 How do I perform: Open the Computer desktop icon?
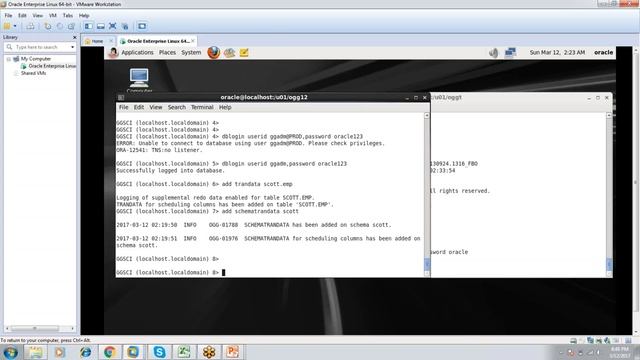tap(139, 80)
